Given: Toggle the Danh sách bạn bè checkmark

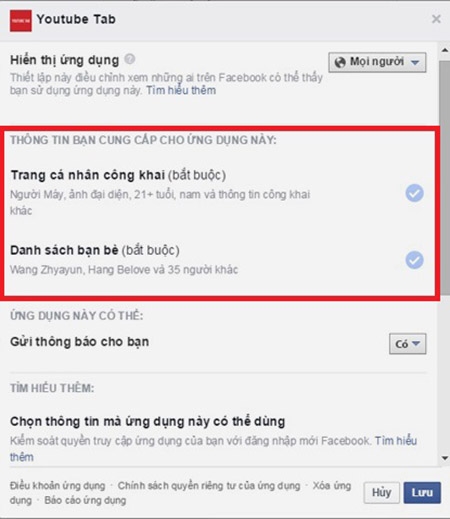Looking at the screenshot, I should pyautogui.click(x=414, y=260).
